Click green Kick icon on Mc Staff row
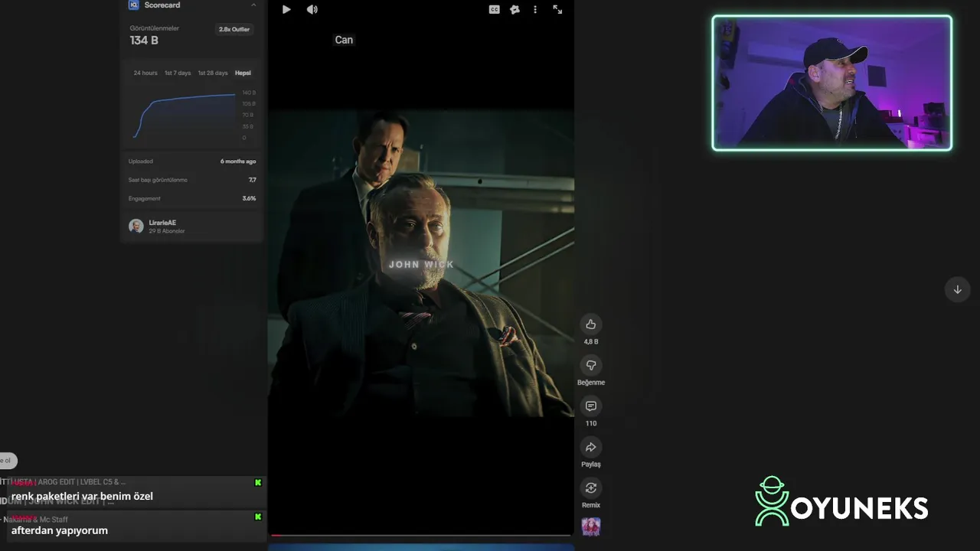 [258, 517]
